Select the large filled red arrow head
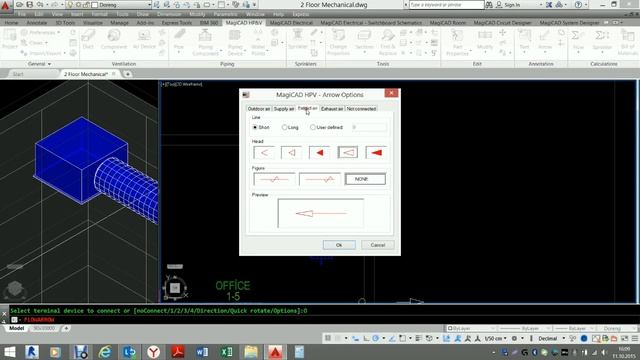 [376, 153]
